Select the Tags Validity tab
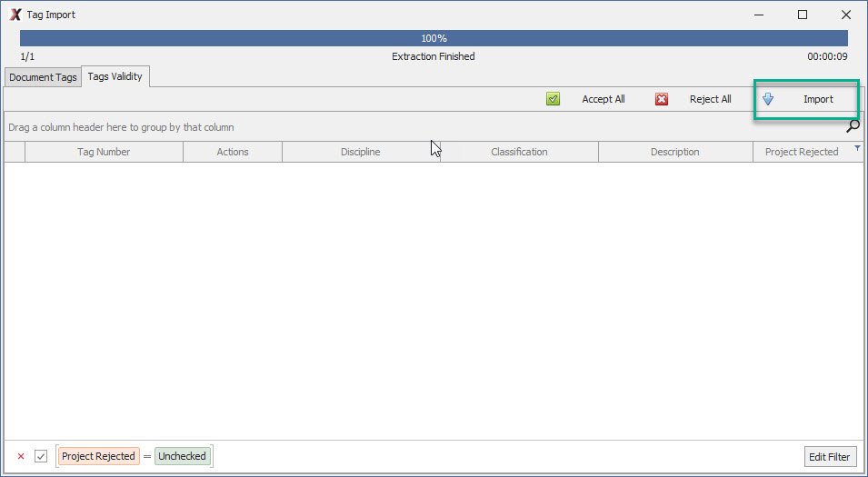868x477 pixels. point(115,76)
